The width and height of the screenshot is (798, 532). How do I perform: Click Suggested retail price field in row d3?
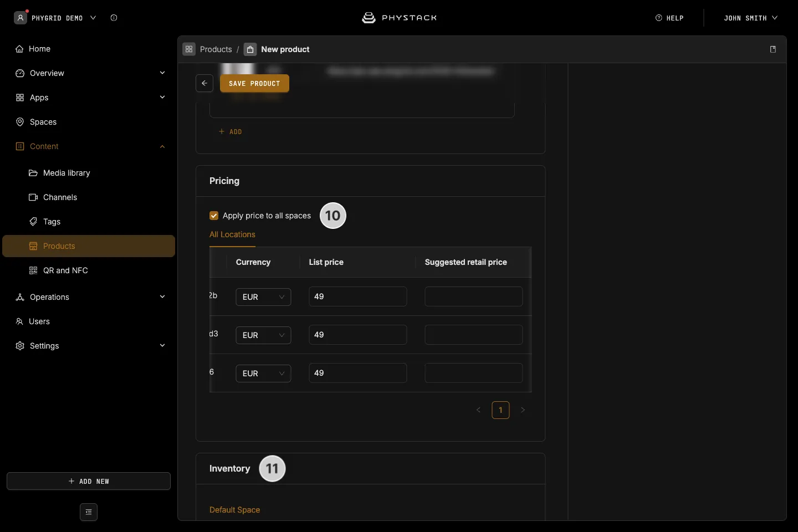(474, 335)
